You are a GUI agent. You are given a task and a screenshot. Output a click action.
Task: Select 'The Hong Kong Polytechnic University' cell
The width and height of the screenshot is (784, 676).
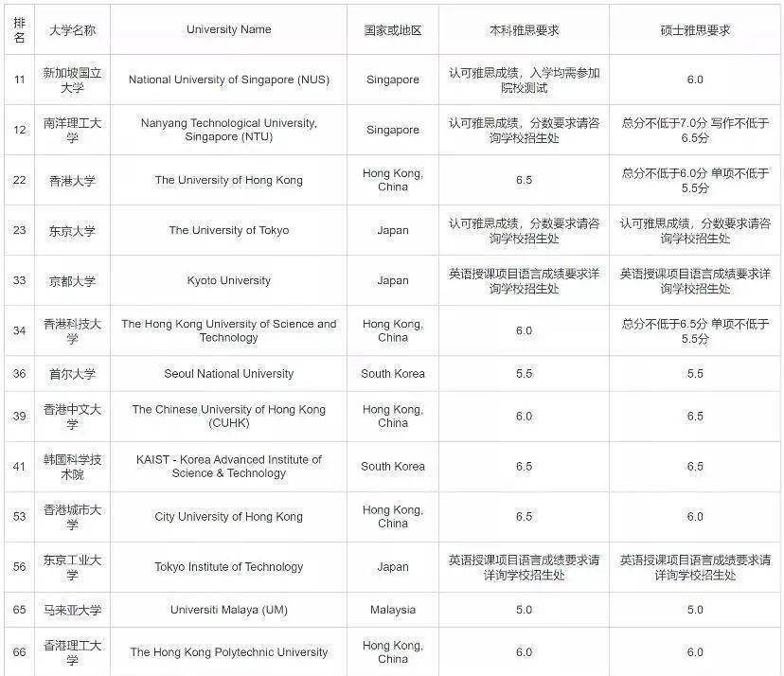point(228,652)
